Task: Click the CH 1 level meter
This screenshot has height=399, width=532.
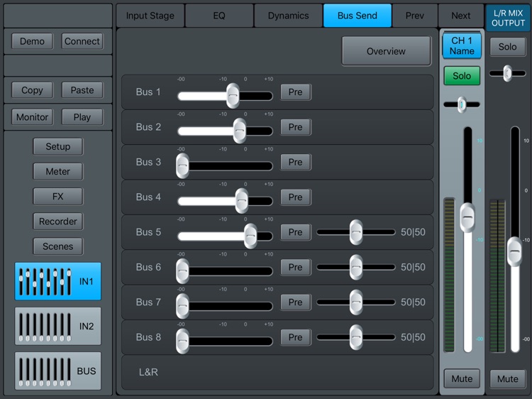Action: tap(449, 275)
